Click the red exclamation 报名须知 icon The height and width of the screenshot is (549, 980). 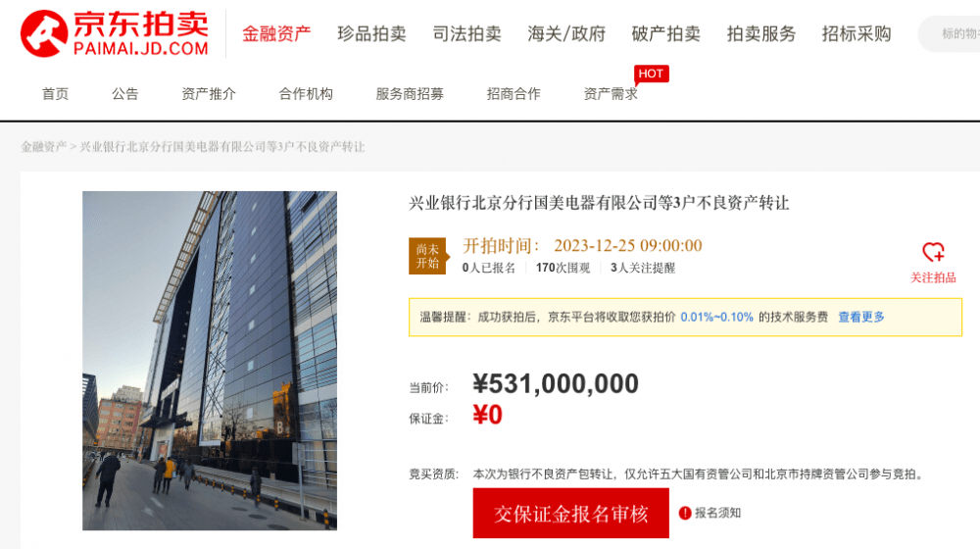click(x=685, y=513)
